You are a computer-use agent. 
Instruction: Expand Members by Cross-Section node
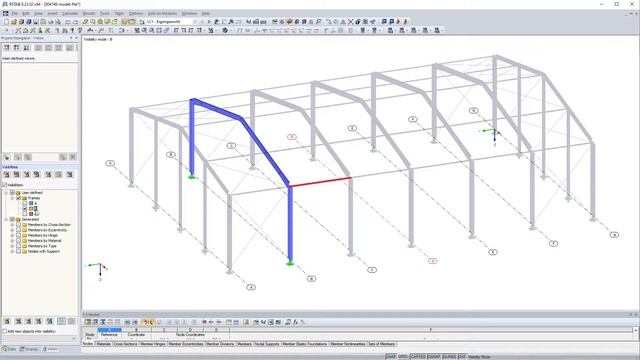point(12,225)
